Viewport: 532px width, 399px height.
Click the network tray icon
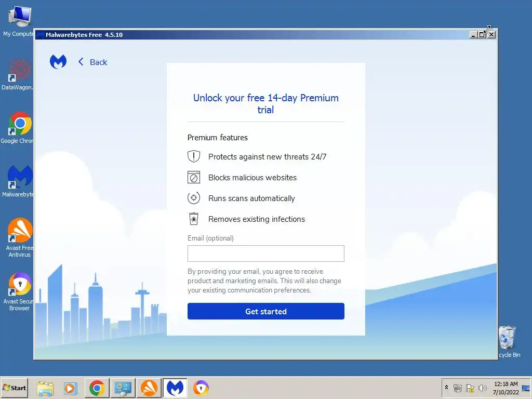458,388
